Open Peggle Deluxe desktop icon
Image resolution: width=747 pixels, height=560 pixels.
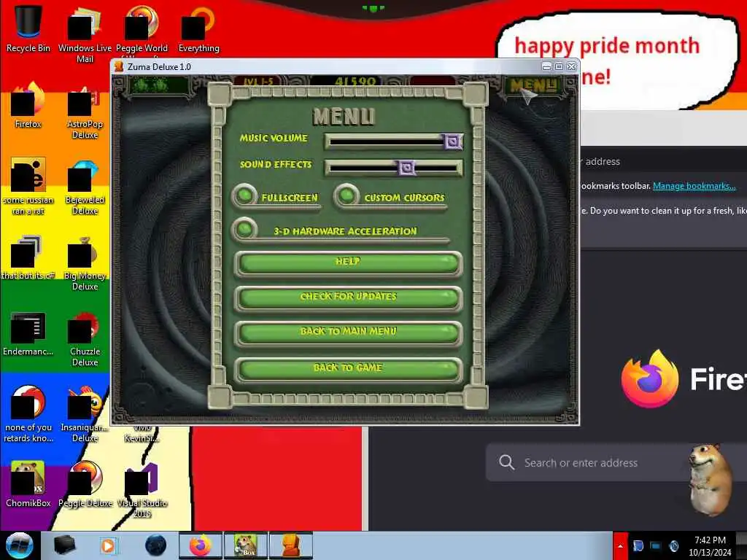click(x=85, y=484)
